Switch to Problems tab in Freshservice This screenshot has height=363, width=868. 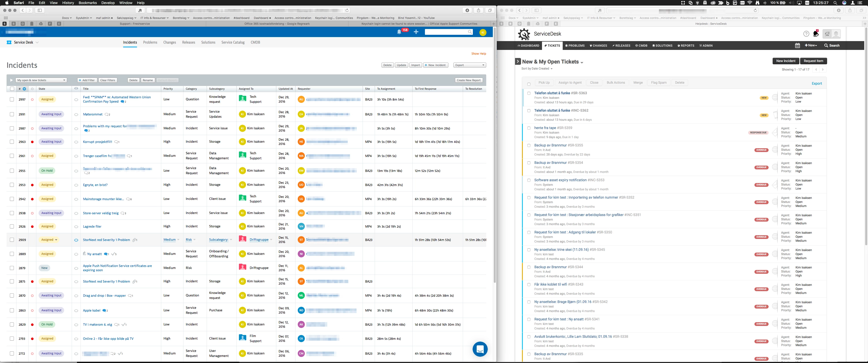[x=150, y=42]
